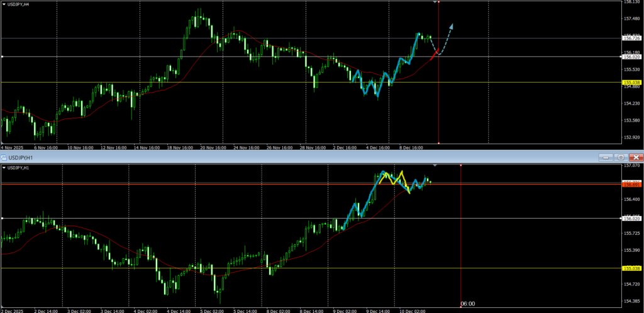Open the USDJPY,H4 one-click trading arrow

[x=5, y=4]
